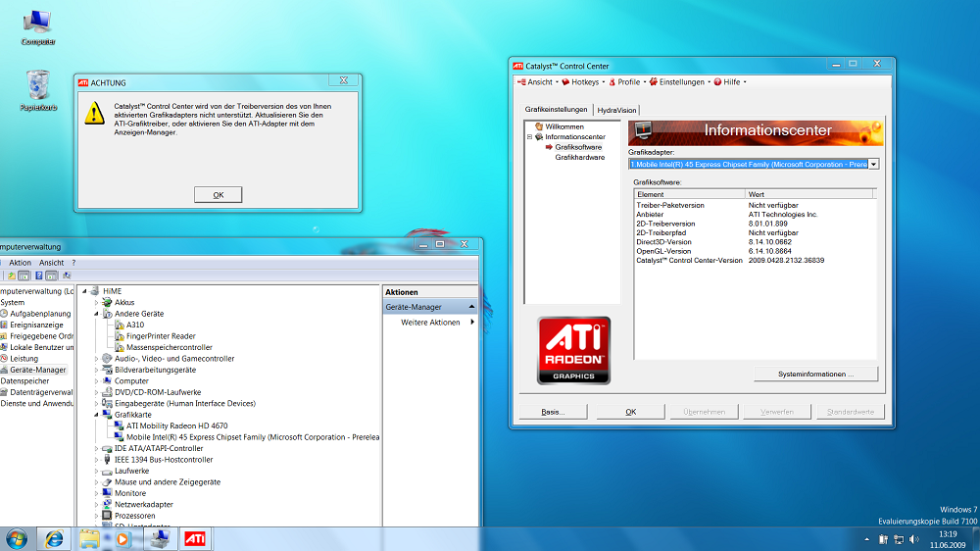Viewport: 980px width, 551px height.
Task: Expand the IDE ATA/ATAPI-Controller category
Action: tap(96, 448)
